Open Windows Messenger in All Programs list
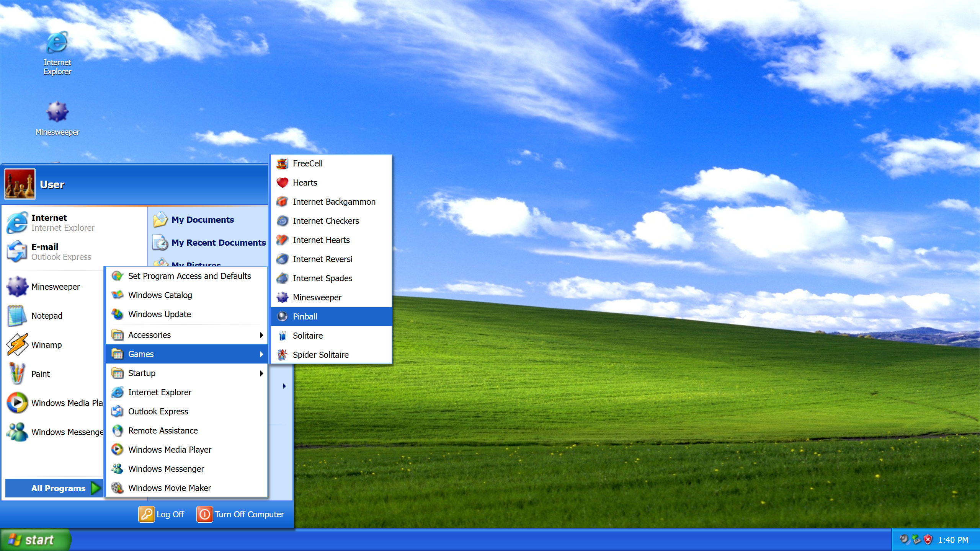The width and height of the screenshot is (980, 551). click(x=186, y=469)
